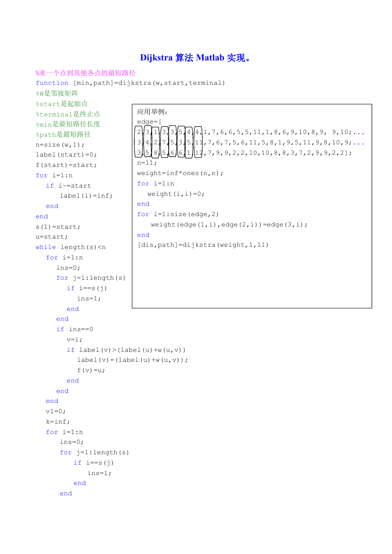Image resolution: width=392 pixels, height=554 pixels.
Task: Click the line "s(1)=start;"
Action: coord(58,227)
